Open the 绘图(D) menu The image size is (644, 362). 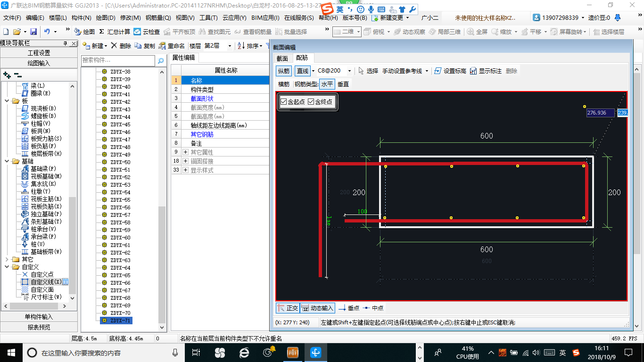(105, 17)
